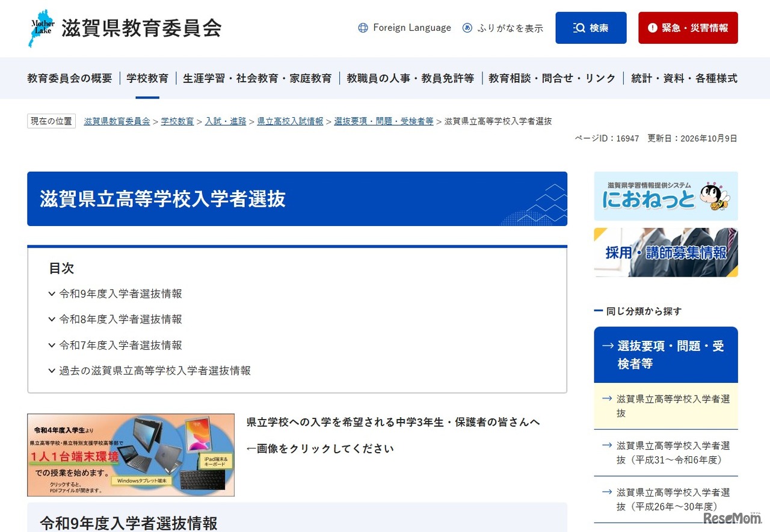Viewport: 770px width, 532px height.
Task: Expand the 令和7年度入学者選抜情報 chevron
Action: pyautogui.click(x=52, y=345)
